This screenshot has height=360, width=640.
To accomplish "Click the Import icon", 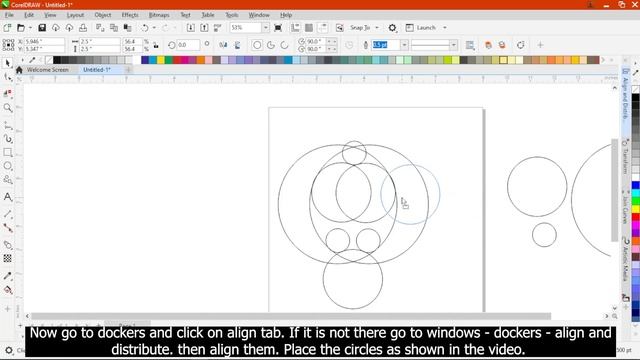I will (x=191, y=28).
